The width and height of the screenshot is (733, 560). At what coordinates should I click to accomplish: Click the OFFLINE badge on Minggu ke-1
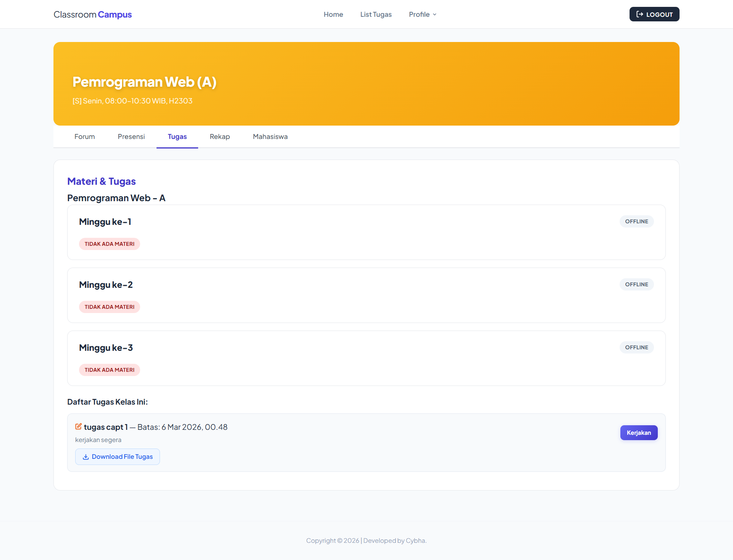(x=636, y=221)
